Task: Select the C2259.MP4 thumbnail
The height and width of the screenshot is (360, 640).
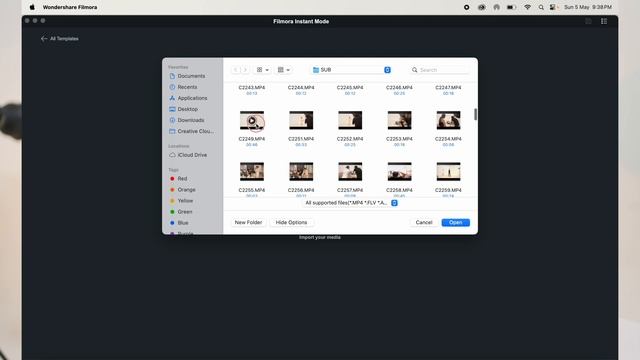Action: coord(449,171)
